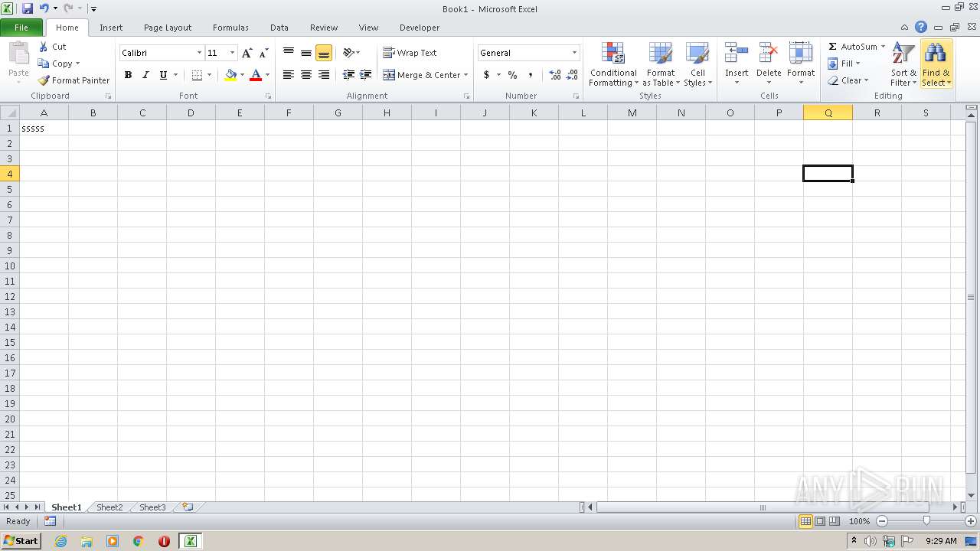The height and width of the screenshot is (551, 980).
Task: Click the Comma Style icon
Action: [530, 75]
